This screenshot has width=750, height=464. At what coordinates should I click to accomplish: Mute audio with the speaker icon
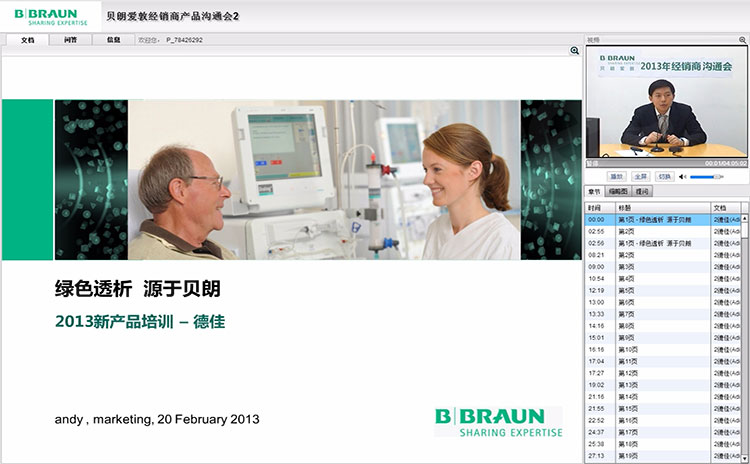point(683,177)
